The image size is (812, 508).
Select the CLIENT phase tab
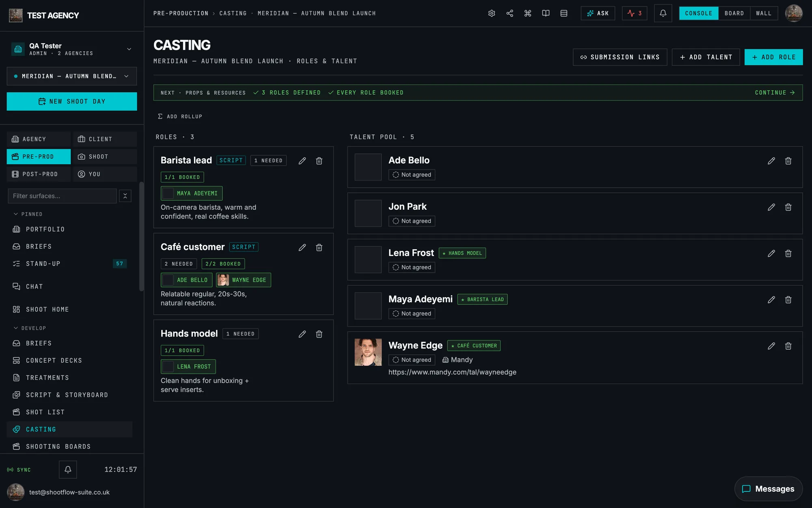105,139
